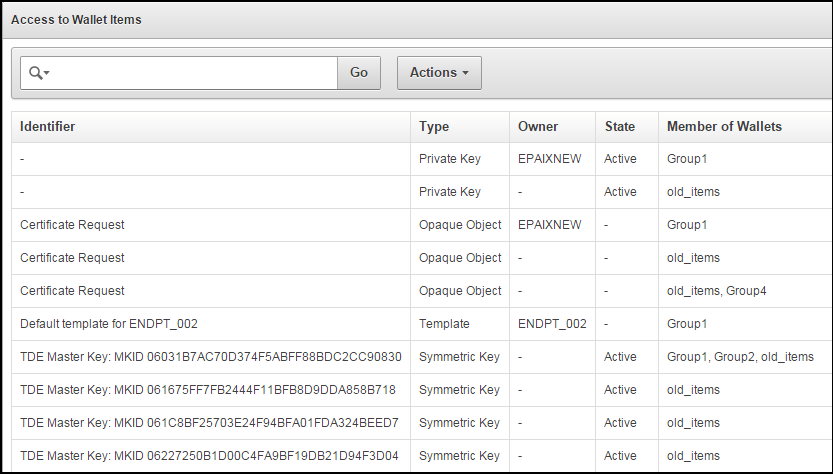Click the Member of Wallets column header
The image size is (833, 474).
[724, 127]
